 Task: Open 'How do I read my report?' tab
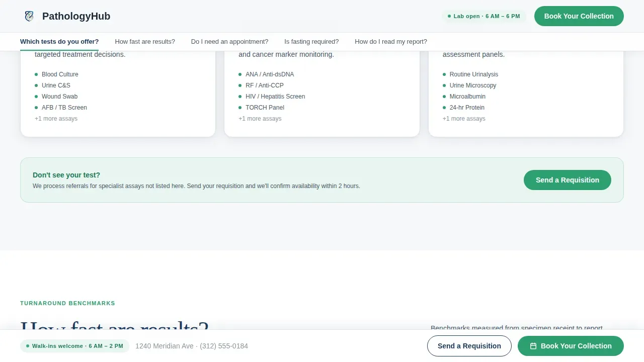(x=391, y=42)
